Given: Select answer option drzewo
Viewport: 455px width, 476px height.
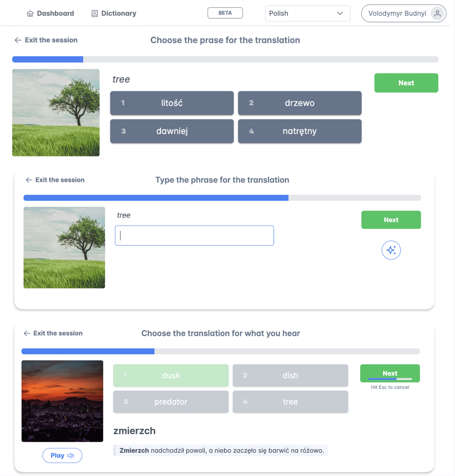Looking at the screenshot, I should click(x=299, y=103).
